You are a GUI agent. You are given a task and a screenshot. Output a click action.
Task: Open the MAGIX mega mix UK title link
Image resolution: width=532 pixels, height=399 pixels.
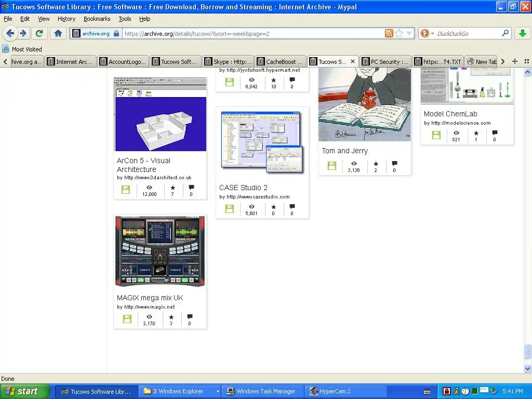[150, 298]
